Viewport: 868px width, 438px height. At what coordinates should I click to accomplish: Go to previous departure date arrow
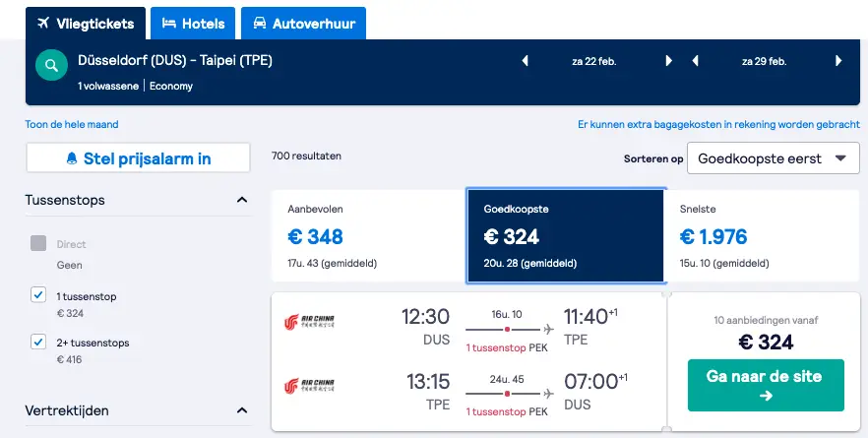coord(525,61)
